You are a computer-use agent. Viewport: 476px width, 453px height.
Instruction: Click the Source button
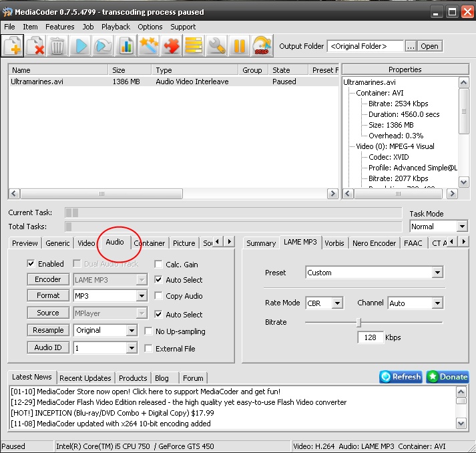point(48,313)
